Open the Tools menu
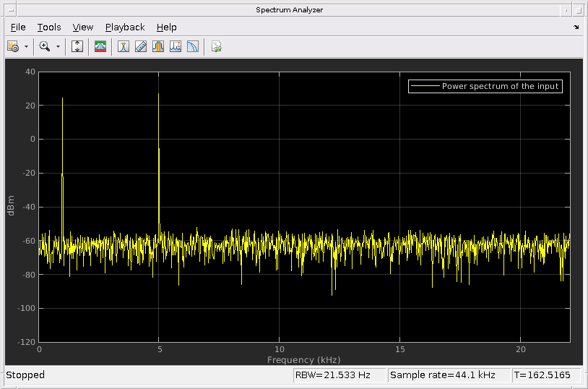Screen dimensions: 588x389 49,27
